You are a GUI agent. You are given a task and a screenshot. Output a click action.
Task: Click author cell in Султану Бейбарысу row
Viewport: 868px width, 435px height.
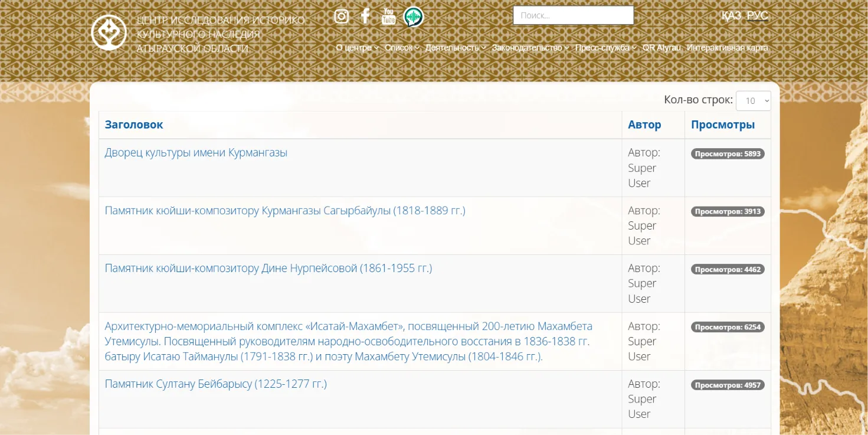(x=653, y=399)
